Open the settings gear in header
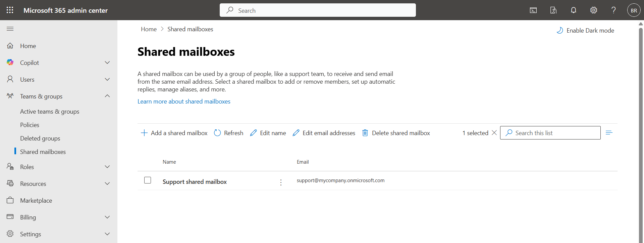The height and width of the screenshot is (243, 644). 593,10
